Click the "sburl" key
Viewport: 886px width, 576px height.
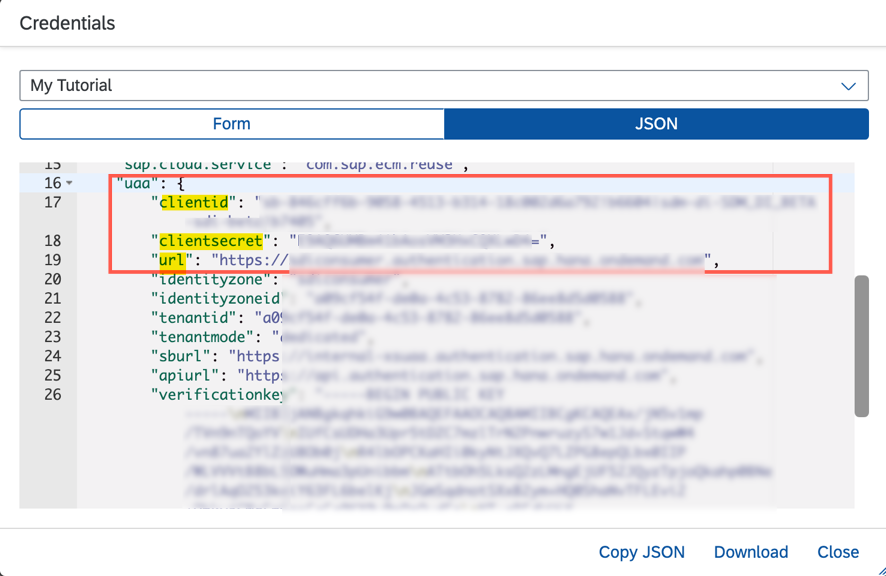[181, 356]
